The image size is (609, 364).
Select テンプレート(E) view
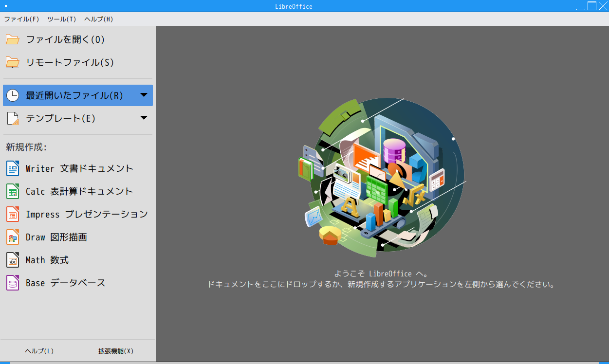coord(78,118)
